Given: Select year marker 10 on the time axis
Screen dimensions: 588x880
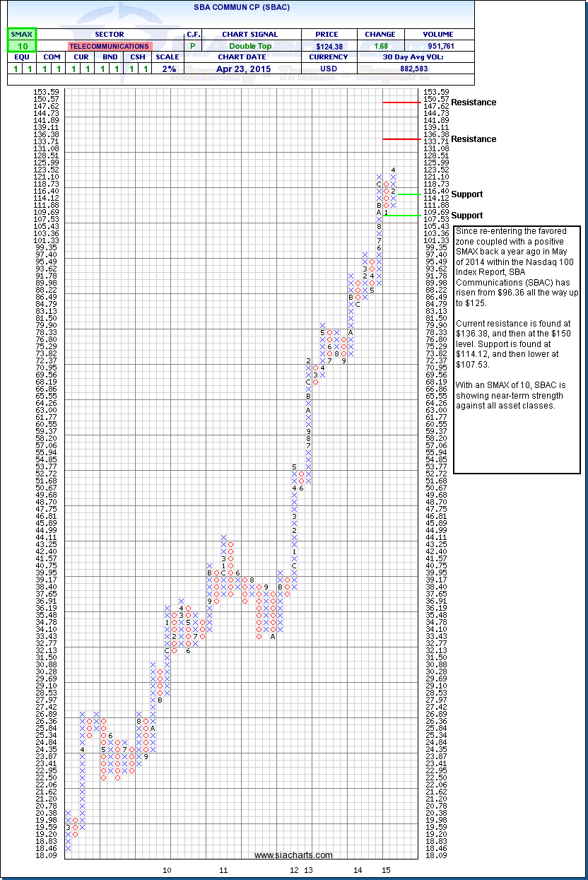Looking at the screenshot, I should click(167, 869).
